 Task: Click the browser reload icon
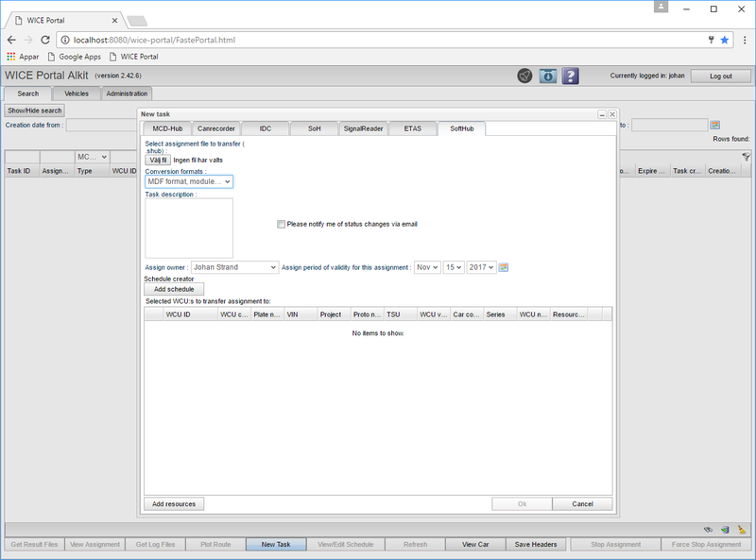[45, 39]
